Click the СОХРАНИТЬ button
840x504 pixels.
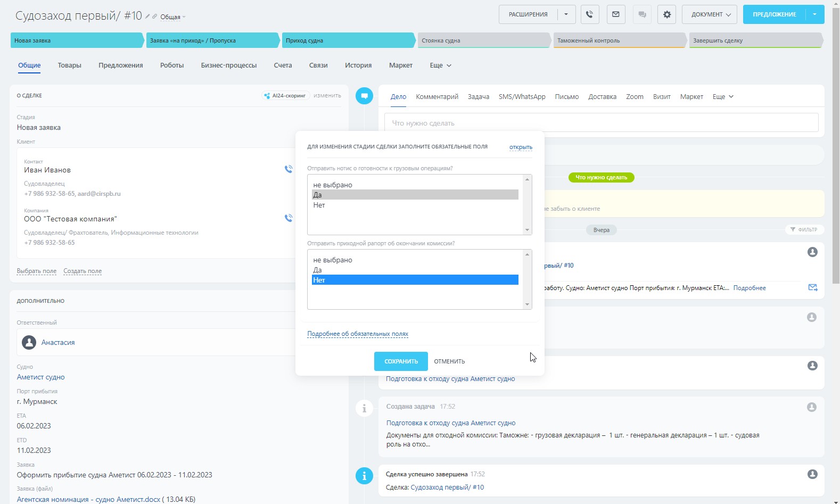pos(401,361)
